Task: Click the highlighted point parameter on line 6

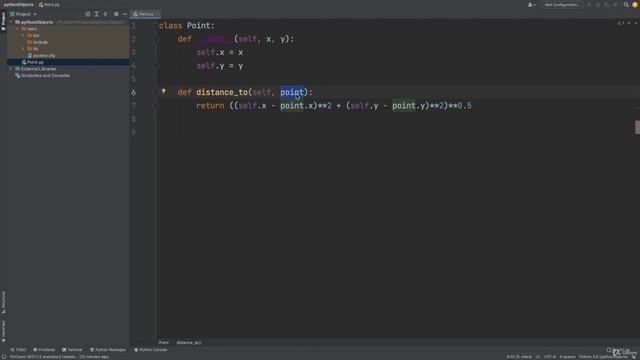Action: tap(292, 92)
